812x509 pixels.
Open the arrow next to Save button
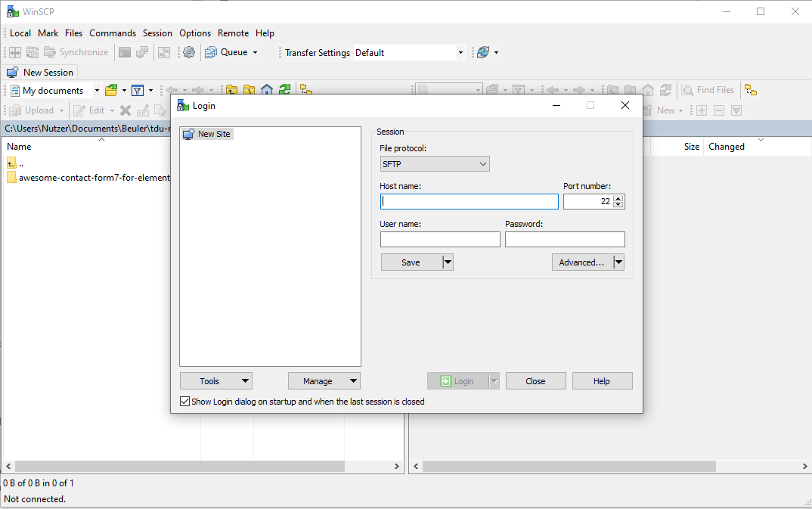coord(448,262)
